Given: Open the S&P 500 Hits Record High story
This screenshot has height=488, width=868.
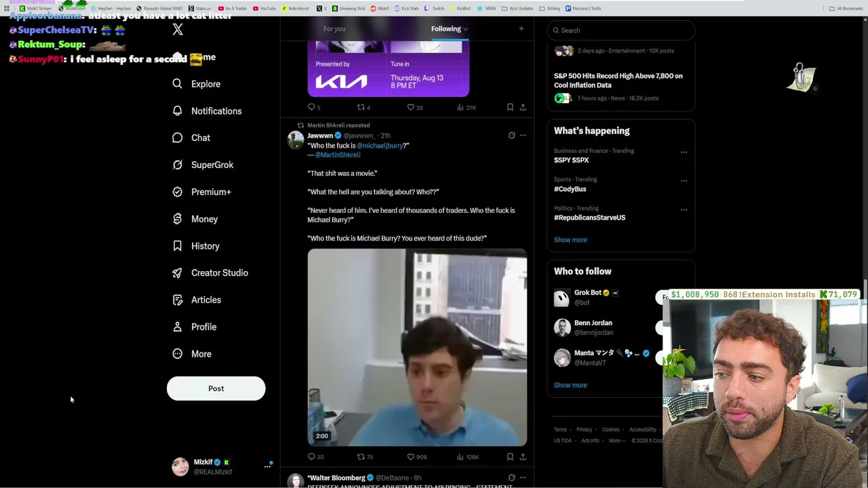Looking at the screenshot, I should click(618, 81).
